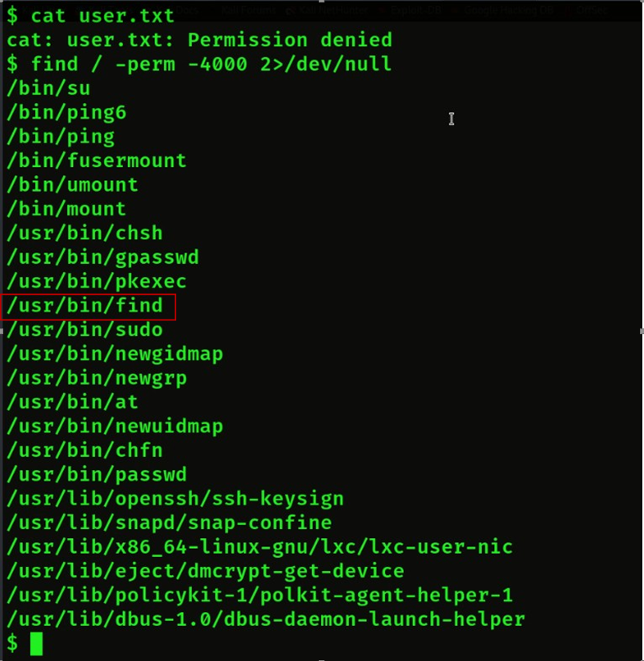This screenshot has width=644, height=661.
Task: Click the /usr/bin/newgidmap line
Action: (115, 354)
